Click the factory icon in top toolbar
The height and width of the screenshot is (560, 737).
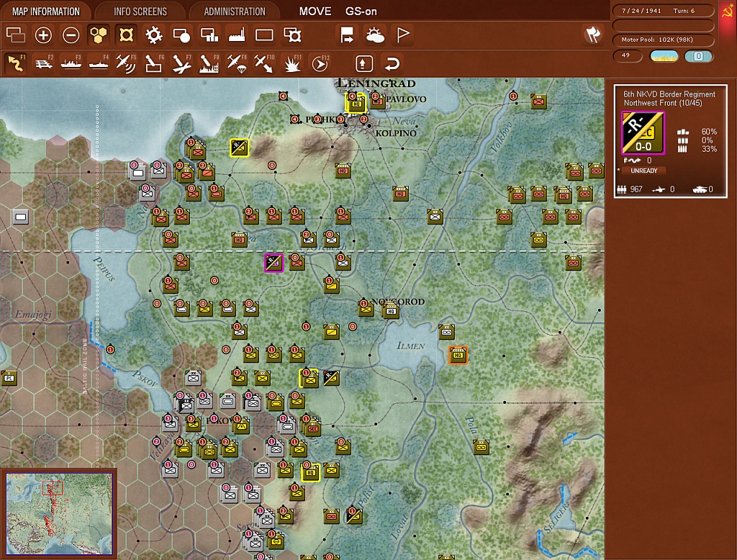(237, 35)
